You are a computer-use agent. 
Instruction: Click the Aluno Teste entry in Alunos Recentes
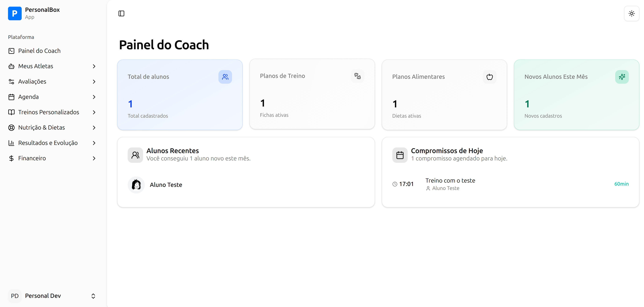coord(166,185)
